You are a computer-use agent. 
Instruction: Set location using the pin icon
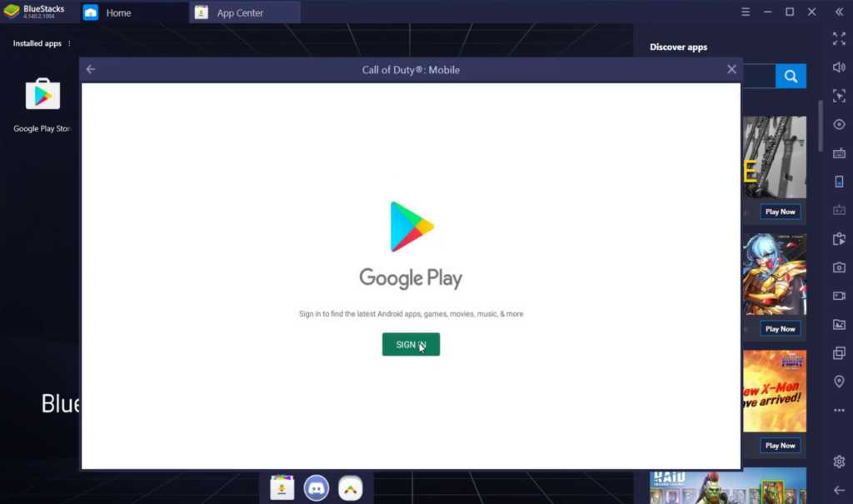839,382
